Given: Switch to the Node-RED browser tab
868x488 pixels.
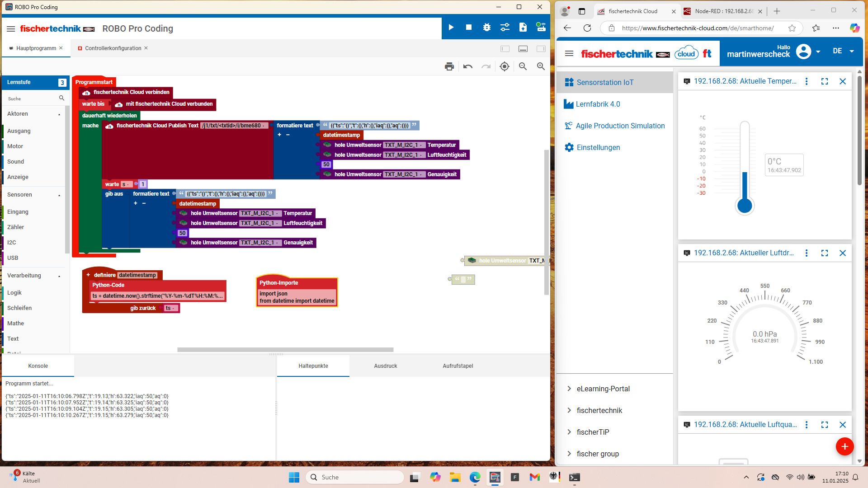Looking at the screenshot, I should coord(722,11).
